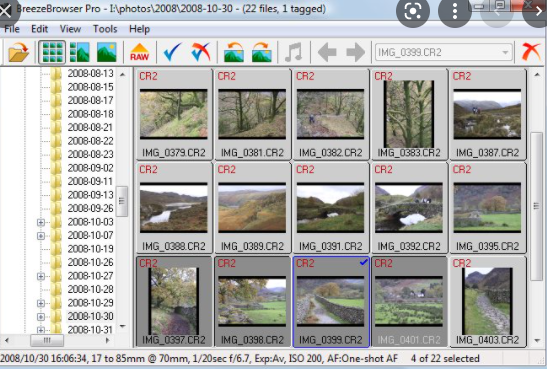This screenshot has width=547, height=369.
Task: Click the folder tree horizontal scrollbar thumb
Action: [x=47, y=340]
